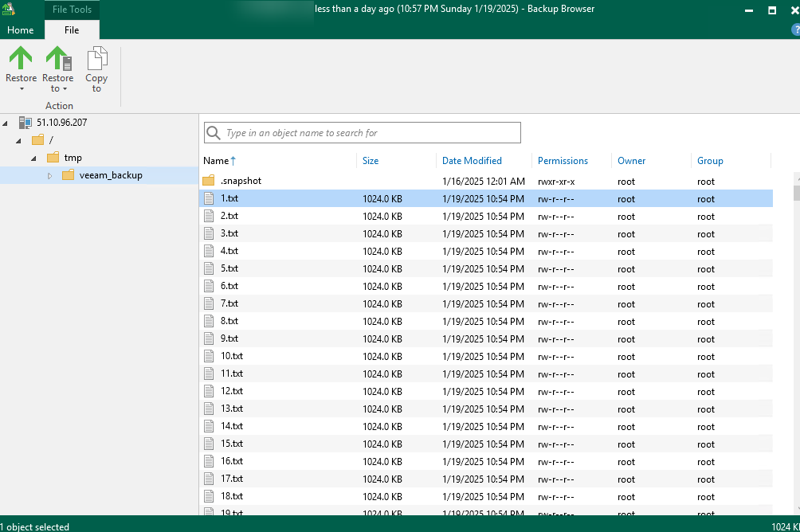The width and height of the screenshot is (800, 532).
Task: Sort by the Size column header
Action: [371, 161]
